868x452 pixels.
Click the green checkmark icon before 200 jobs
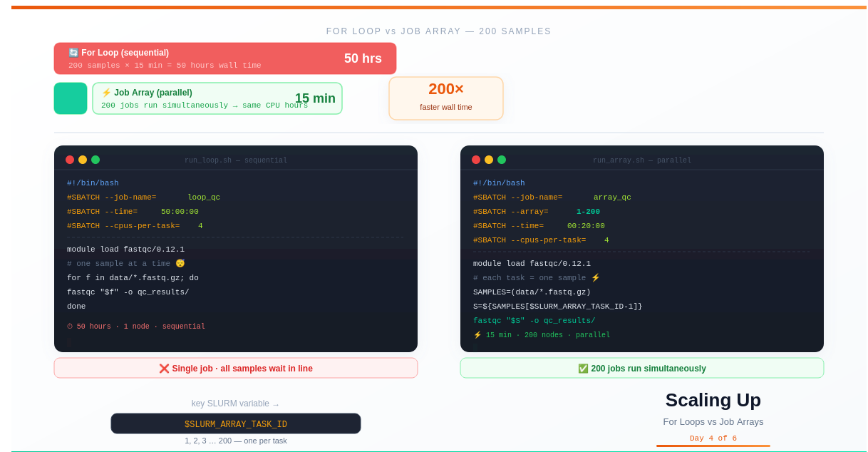coord(583,369)
